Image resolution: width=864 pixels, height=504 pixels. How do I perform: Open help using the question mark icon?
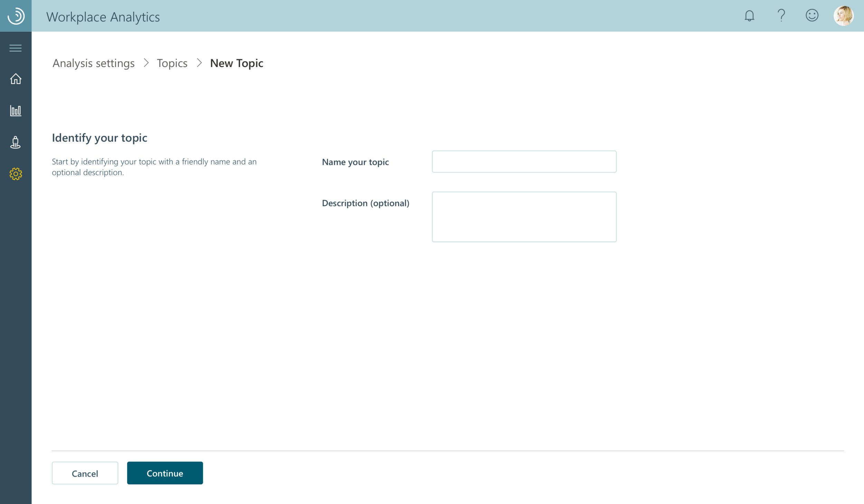point(780,16)
